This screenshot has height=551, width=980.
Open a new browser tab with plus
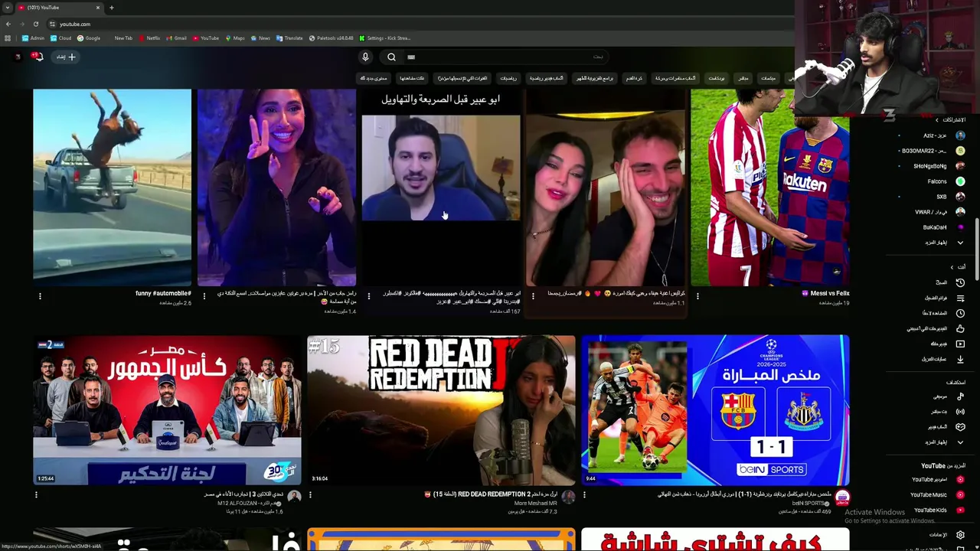[111, 8]
